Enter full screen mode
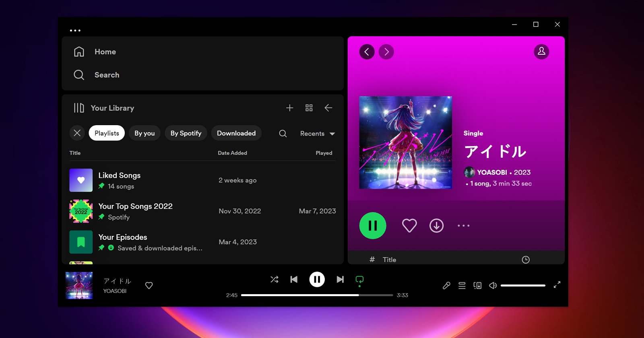Viewport: 644px width, 338px height. click(557, 284)
